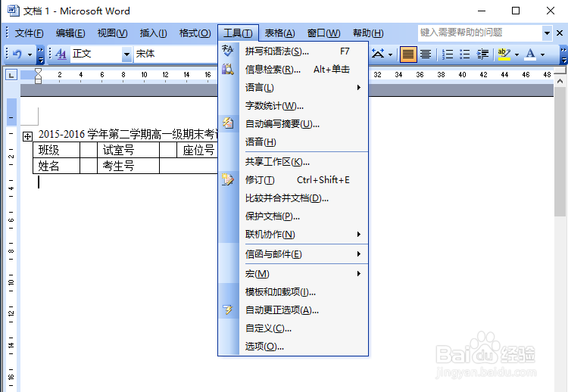Open the 视图(V) menu
The image size is (568, 392).
[x=112, y=33]
